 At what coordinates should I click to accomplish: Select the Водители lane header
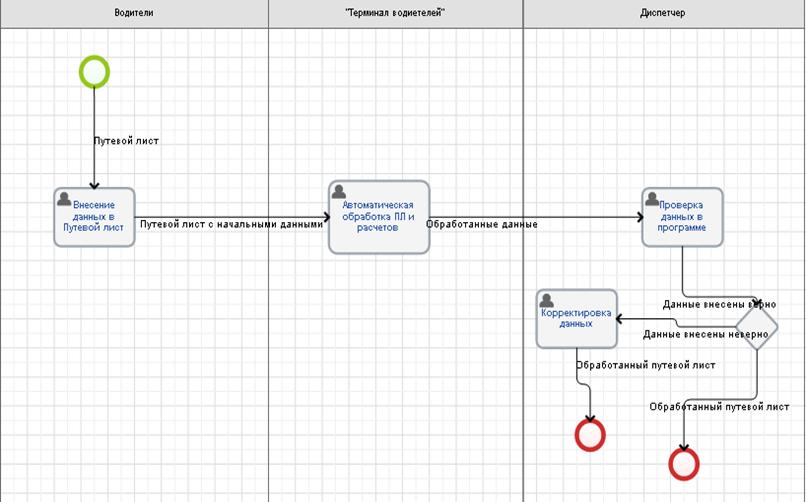point(134,13)
